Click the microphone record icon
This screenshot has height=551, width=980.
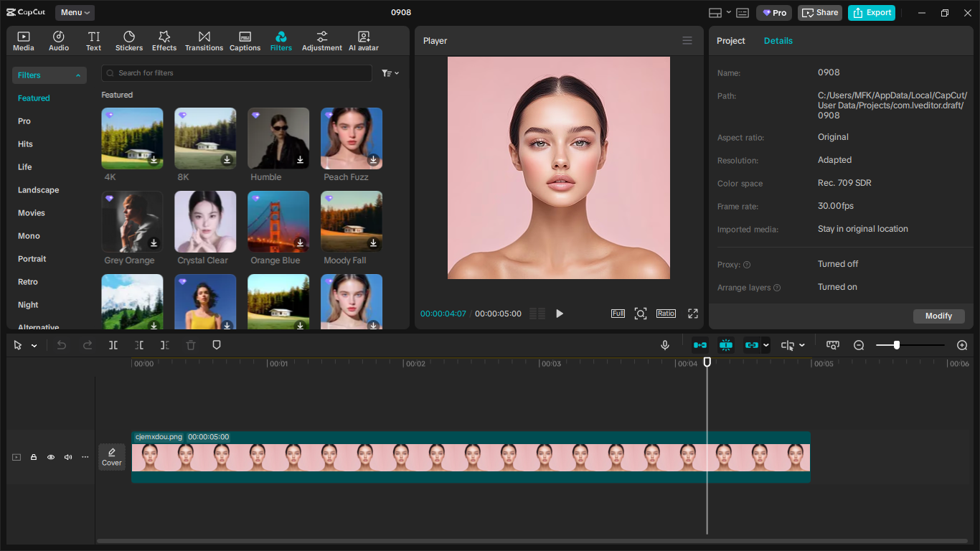(x=665, y=345)
